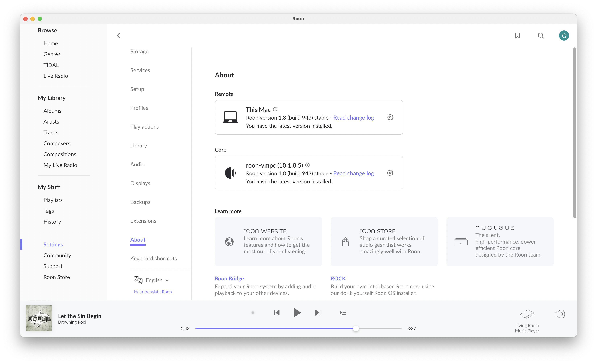The image size is (597, 364).
Task: Read change log for roon-vmpc core
Action: coord(354,173)
